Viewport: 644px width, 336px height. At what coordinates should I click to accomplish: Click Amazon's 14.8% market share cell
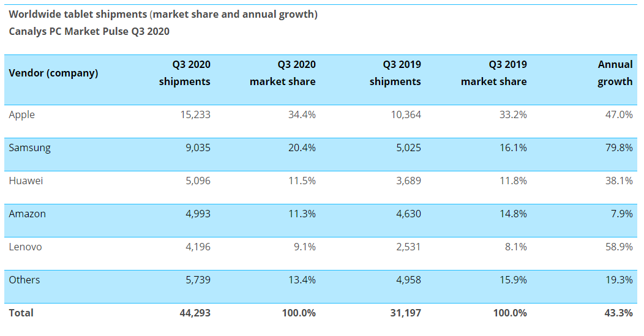(x=513, y=214)
